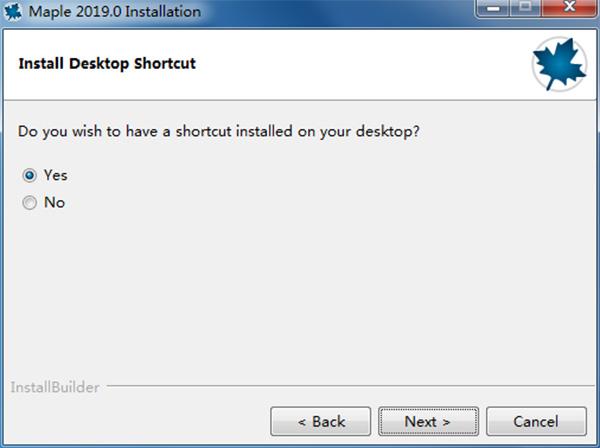The height and width of the screenshot is (448, 600).
Task: Select the Yes radio button
Action: (x=29, y=176)
